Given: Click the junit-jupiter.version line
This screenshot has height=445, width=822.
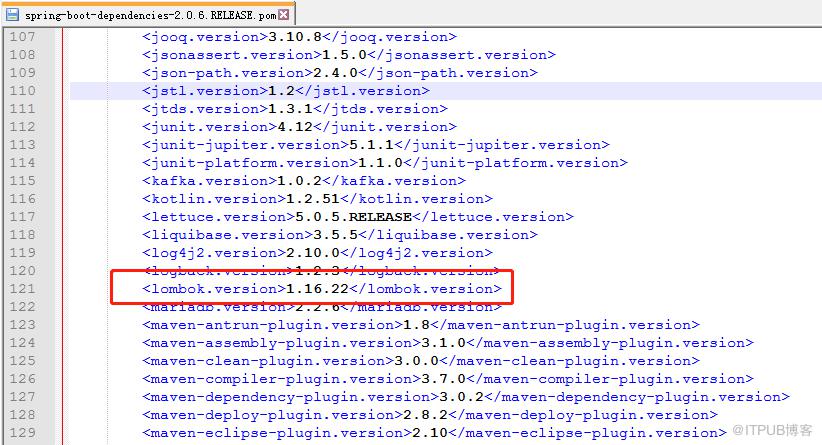Looking at the screenshot, I should click(x=376, y=145).
